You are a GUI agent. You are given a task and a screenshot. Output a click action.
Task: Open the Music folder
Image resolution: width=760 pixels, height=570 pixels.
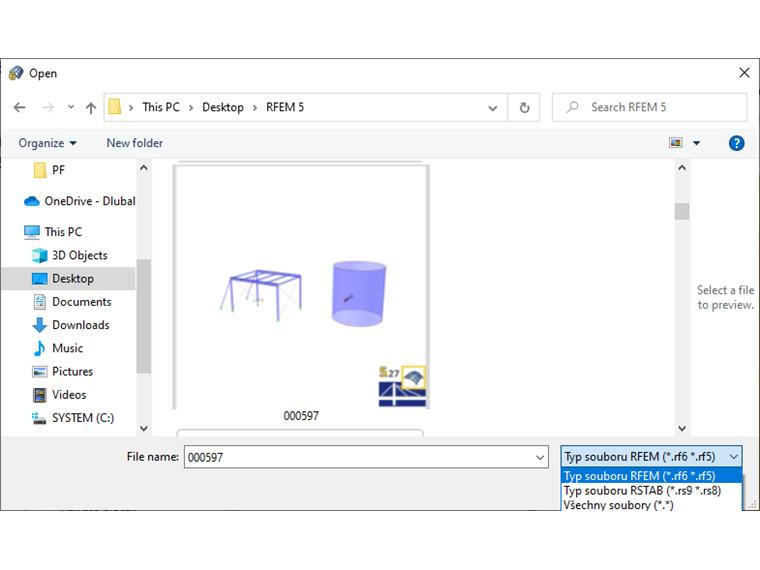coord(58,348)
